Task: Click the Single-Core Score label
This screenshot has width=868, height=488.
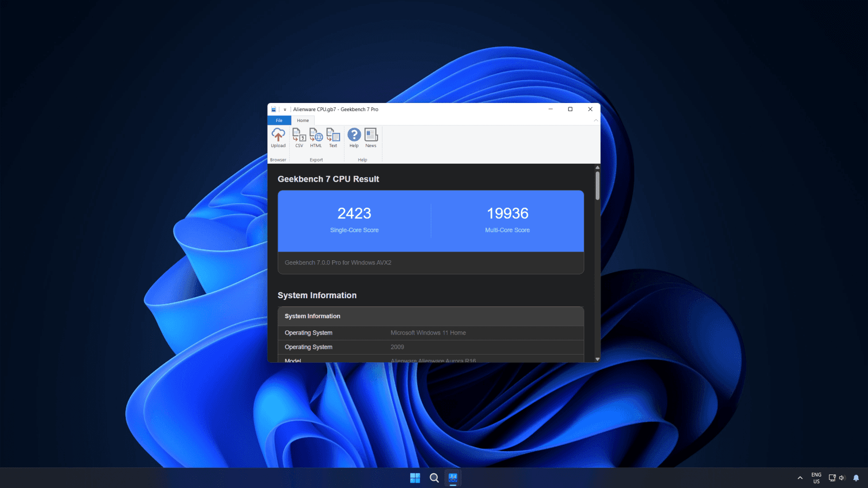Action: click(354, 230)
